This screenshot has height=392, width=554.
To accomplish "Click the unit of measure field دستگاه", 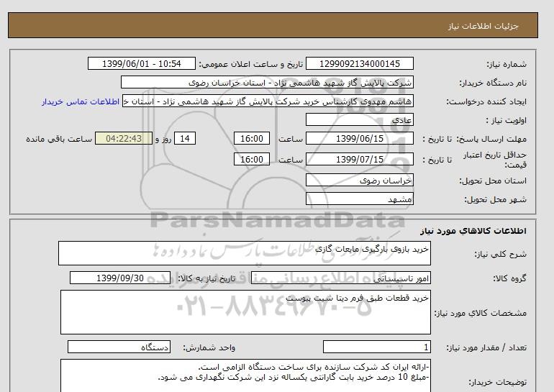I will (119, 347).
